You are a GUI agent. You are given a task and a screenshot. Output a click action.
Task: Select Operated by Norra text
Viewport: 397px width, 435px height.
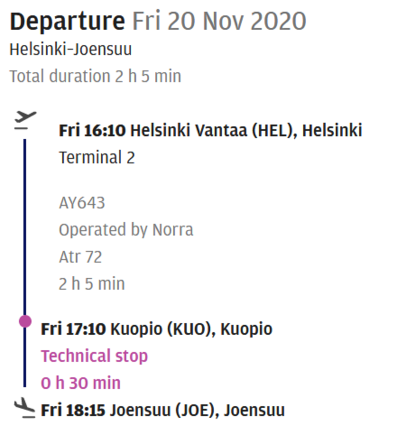tap(126, 230)
